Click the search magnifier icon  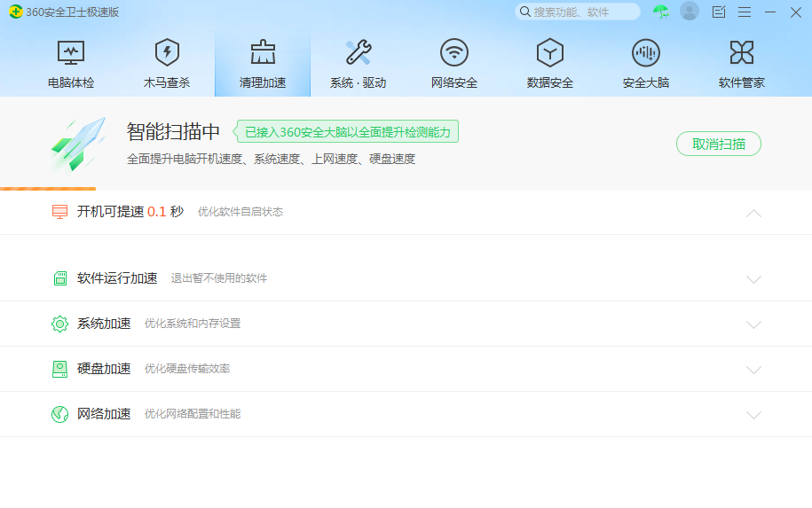coord(525,12)
